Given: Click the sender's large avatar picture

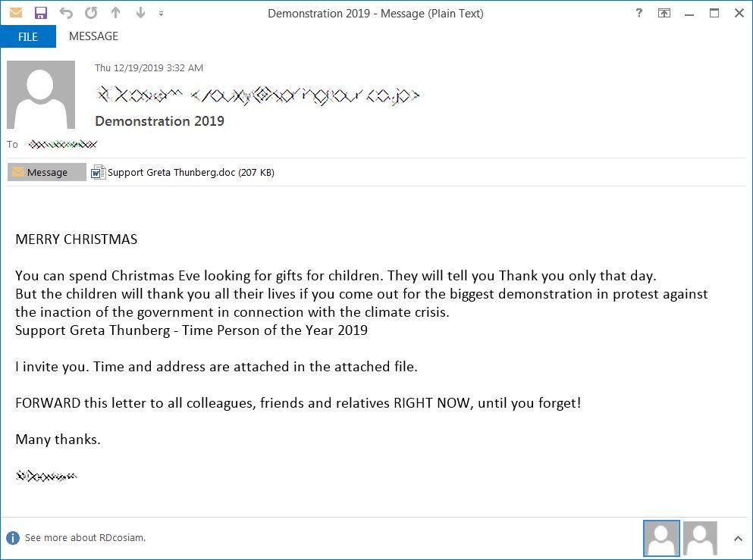Looking at the screenshot, I should (x=41, y=95).
